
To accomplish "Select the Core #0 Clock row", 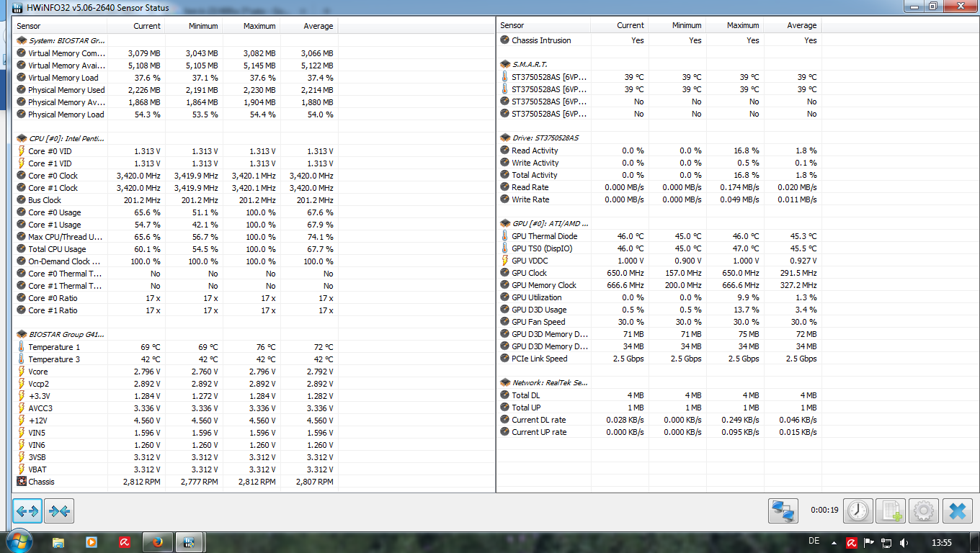I will [175, 176].
